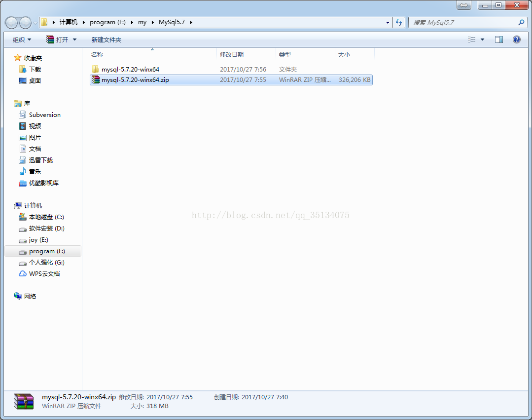Open the 优酷影视库 library
The width and height of the screenshot is (532, 420).
[44, 183]
